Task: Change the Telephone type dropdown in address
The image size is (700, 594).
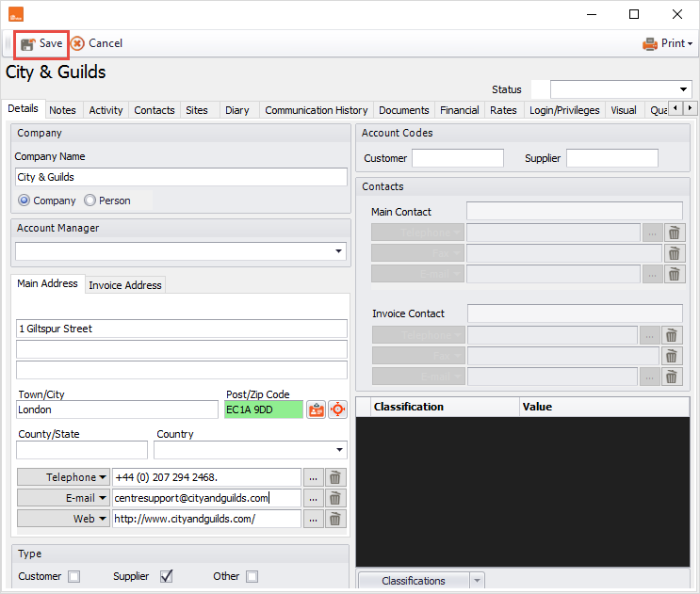Action: tap(63, 477)
